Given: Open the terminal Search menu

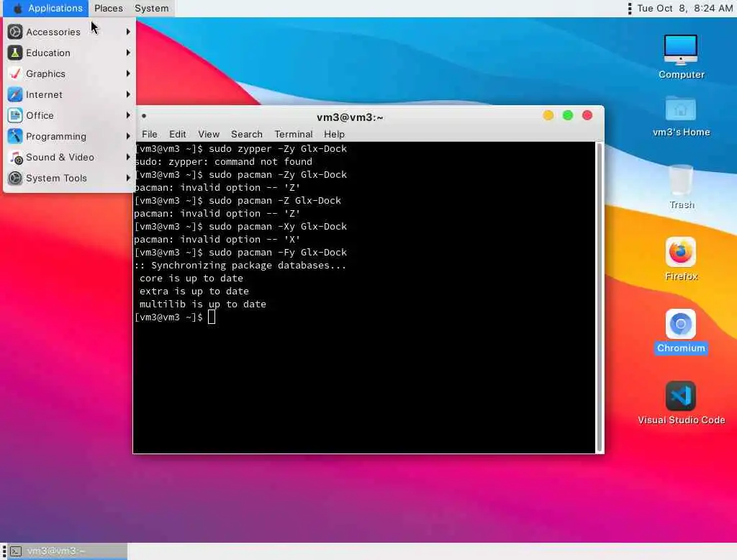Looking at the screenshot, I should 246,134.
